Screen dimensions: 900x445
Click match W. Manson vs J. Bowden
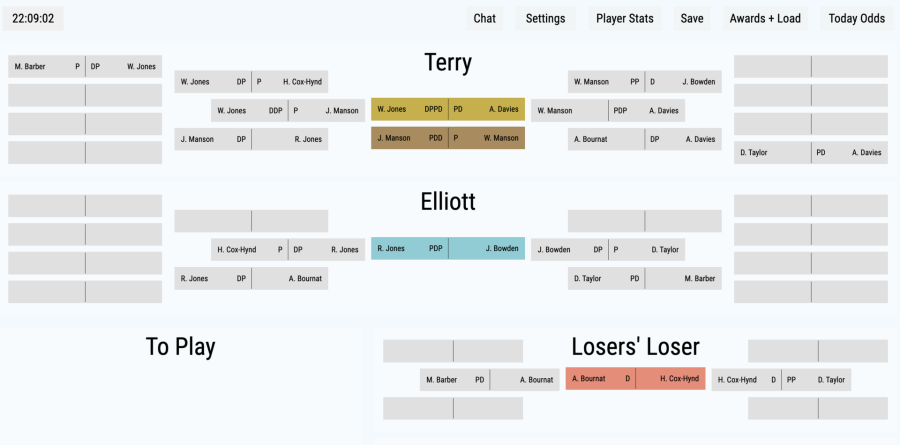coord(645,82)
